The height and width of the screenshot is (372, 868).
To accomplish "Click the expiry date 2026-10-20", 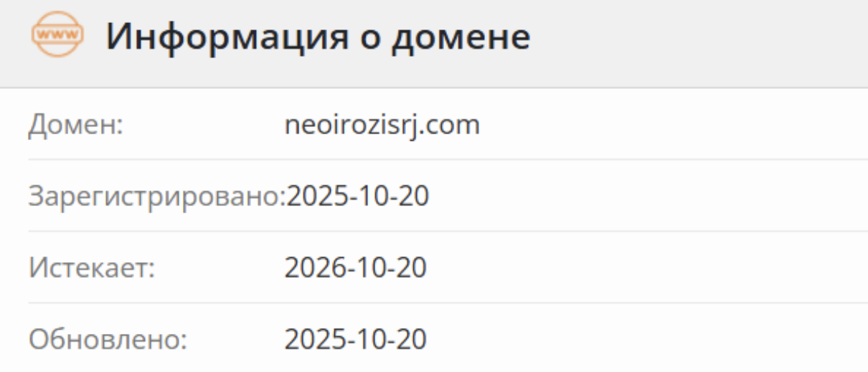I will (356, 268).
